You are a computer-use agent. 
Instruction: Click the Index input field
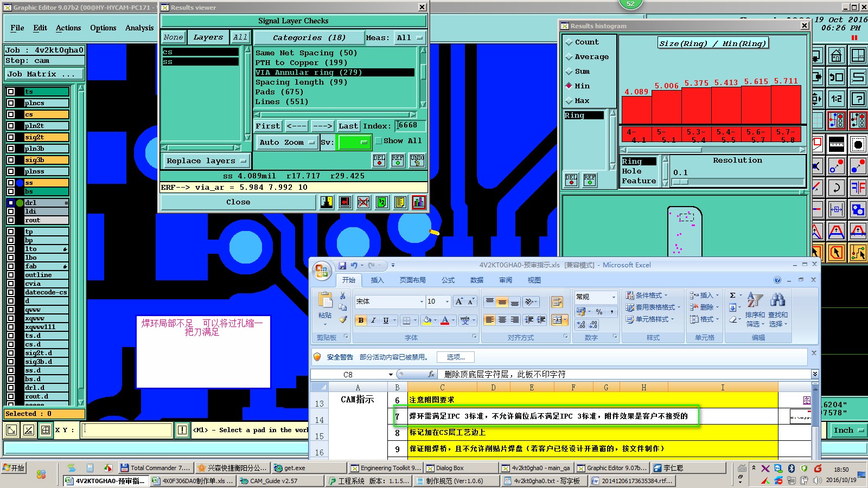coord(410,126)
